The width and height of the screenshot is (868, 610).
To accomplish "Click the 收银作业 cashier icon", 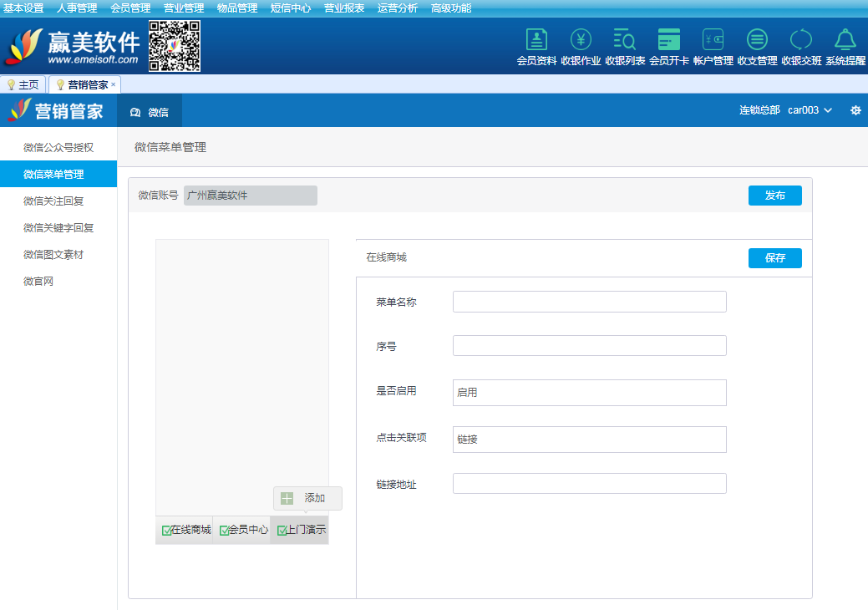I will tap(581, 40).
